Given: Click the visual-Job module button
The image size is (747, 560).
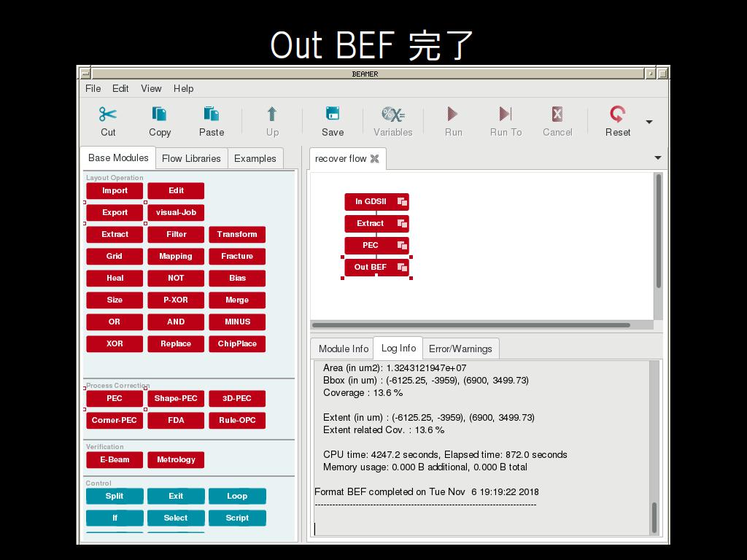Looking at the screenshot, I should click(176, 212).
